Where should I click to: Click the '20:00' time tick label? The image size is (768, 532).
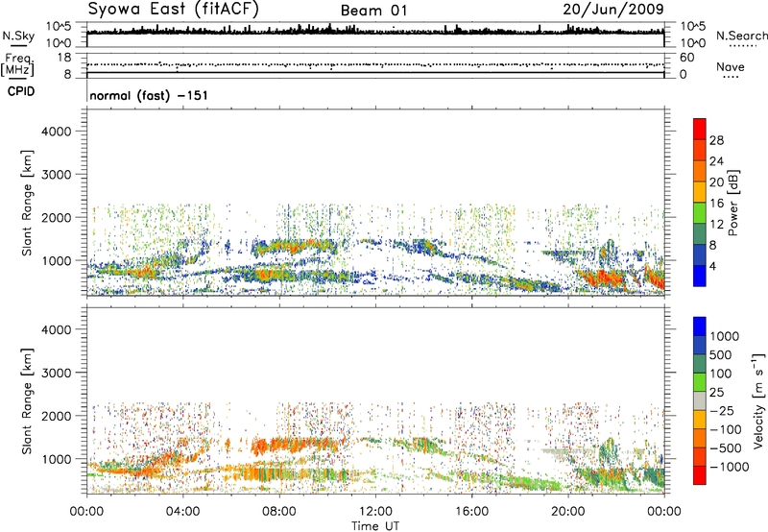click(568, 512)
